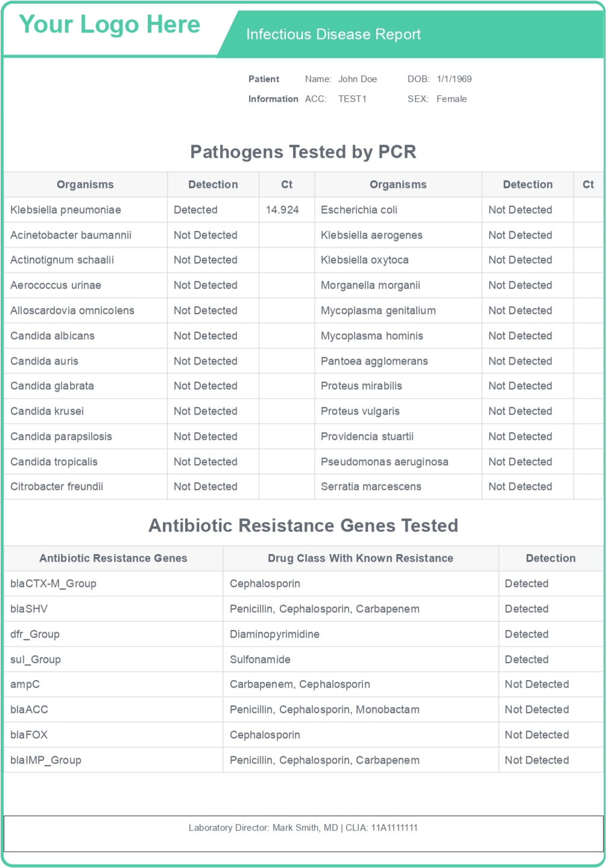The width and height of the screenshot is (606, 868).
Task: Select the ACC value TEST1
Action: pyautogui.click(x=352, y=99)
